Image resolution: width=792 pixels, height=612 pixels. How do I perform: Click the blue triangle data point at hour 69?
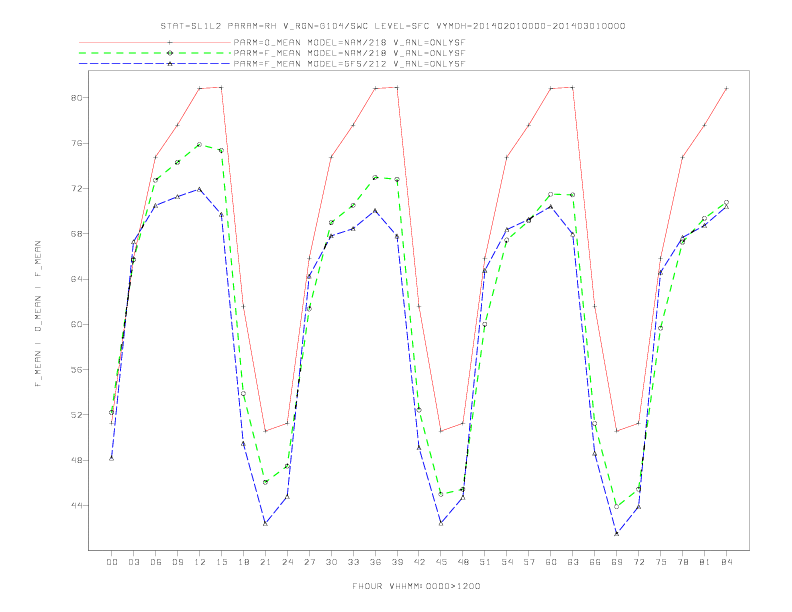(617, 534)
